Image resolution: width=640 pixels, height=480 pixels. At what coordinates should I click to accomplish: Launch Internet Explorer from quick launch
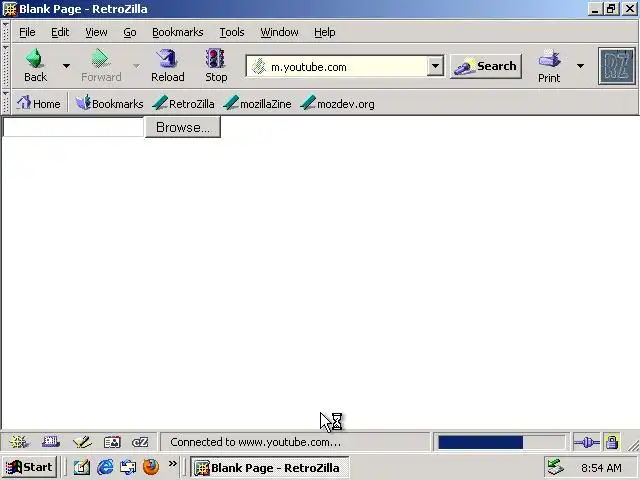click(105, 467)
